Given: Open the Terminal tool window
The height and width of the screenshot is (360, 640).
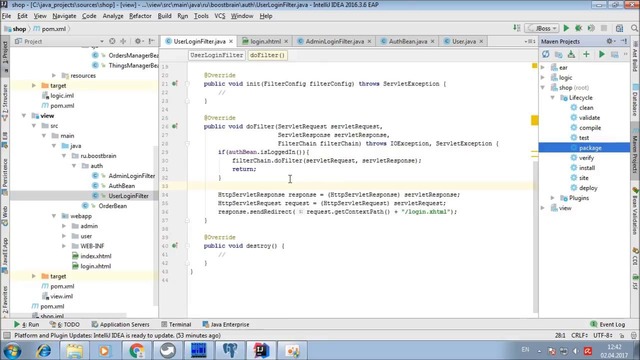Looking at the screenshot, I should 176,324.
